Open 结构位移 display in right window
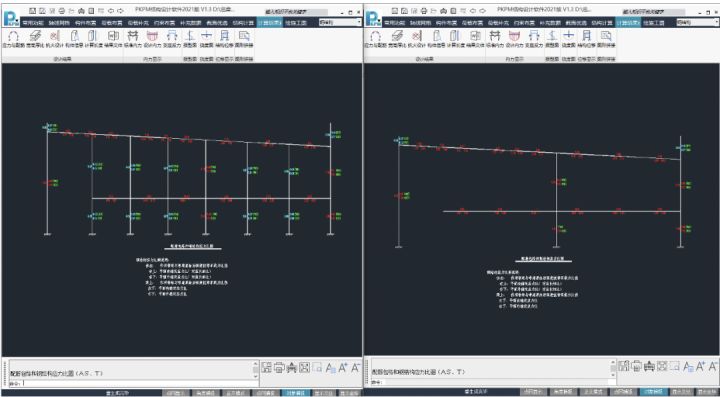This screenshot has width=720, height=397. click(x=586, y=39)
